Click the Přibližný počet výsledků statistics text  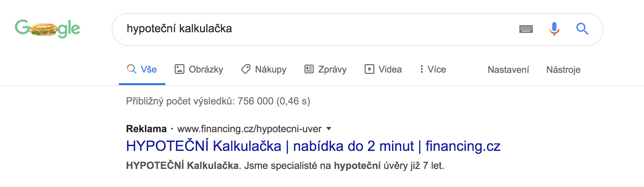point(218,101)
